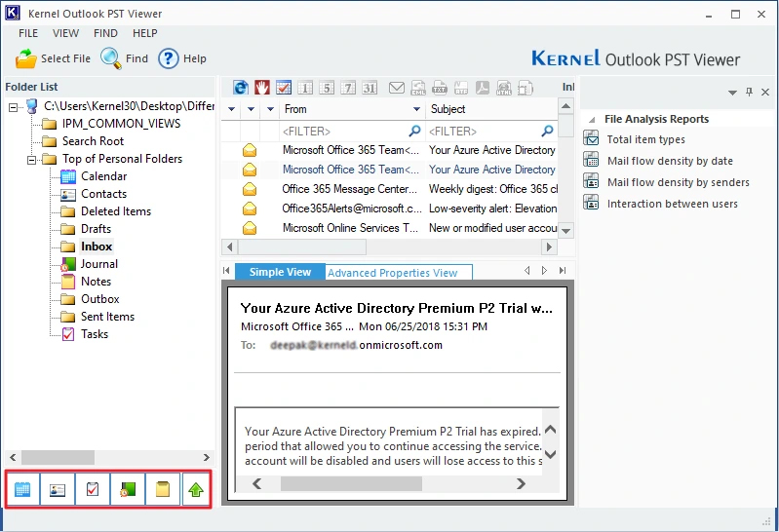Open the Tasks clipboard shortcut in bottom bar
The height and width of the screenshot is (532, 779).
[93, 490]
